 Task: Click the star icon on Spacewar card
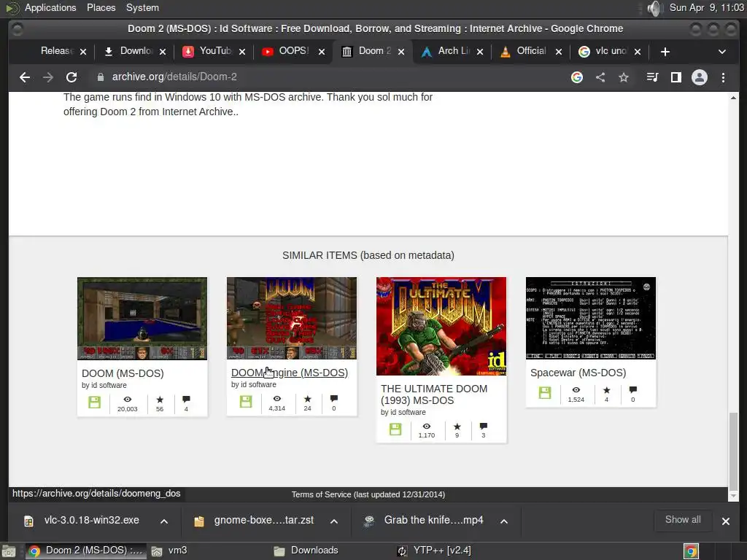click(606, 390)
